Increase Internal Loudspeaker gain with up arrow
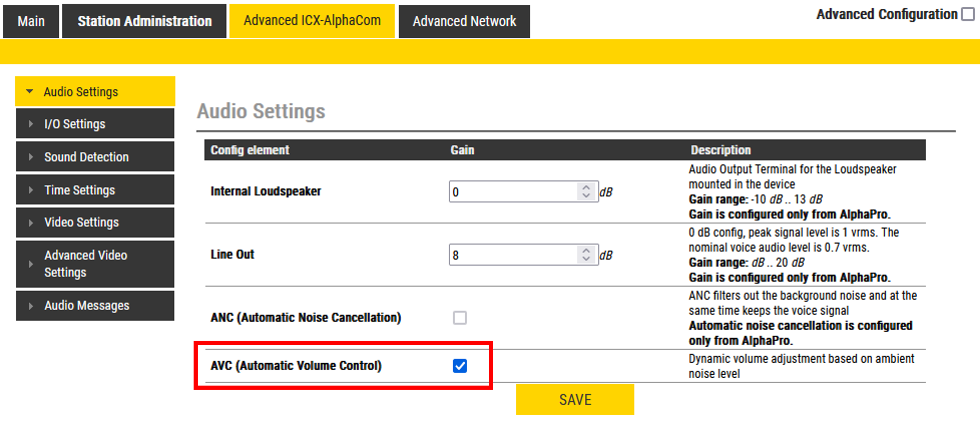 (x=586, y=188)
